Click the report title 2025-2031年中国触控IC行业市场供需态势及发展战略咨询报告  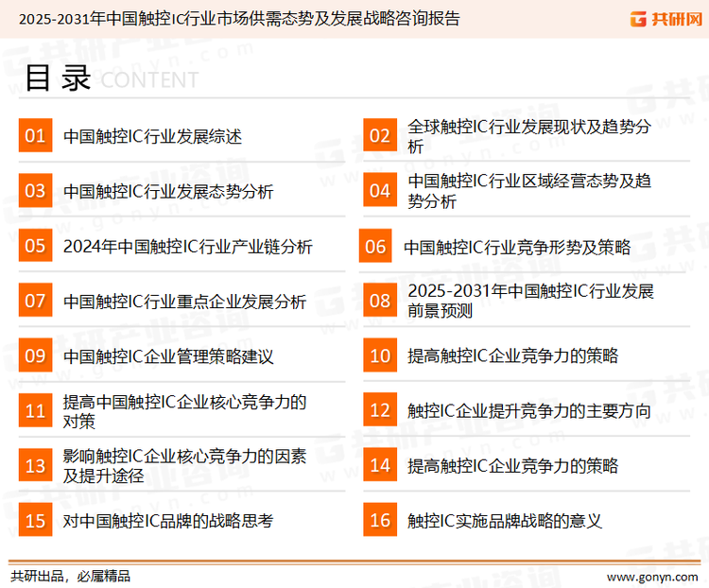tap(239, 19)
